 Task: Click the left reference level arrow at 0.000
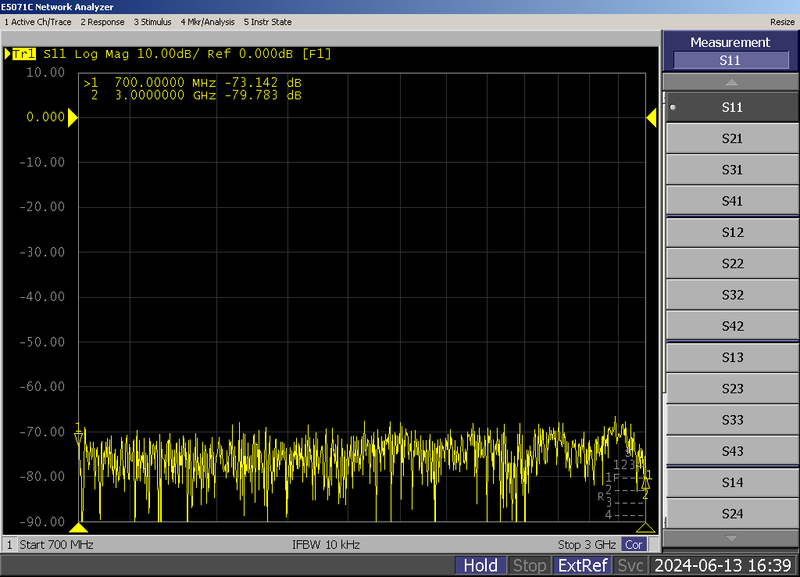pos(72,117)
